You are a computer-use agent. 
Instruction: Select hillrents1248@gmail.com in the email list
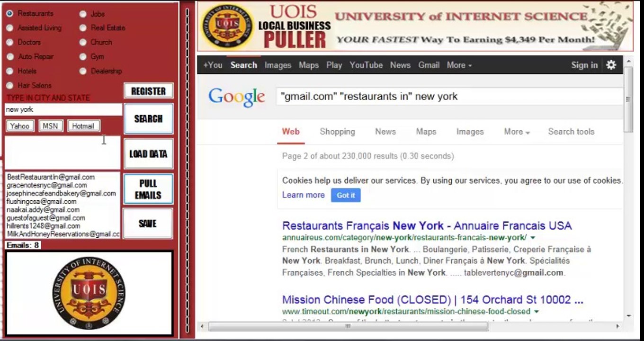point(44,226)
